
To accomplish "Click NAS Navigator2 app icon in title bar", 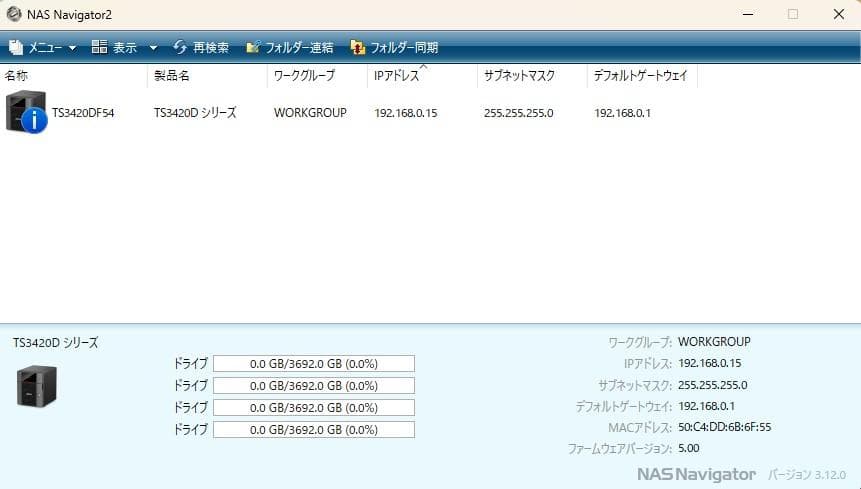I will coord(14,14).
